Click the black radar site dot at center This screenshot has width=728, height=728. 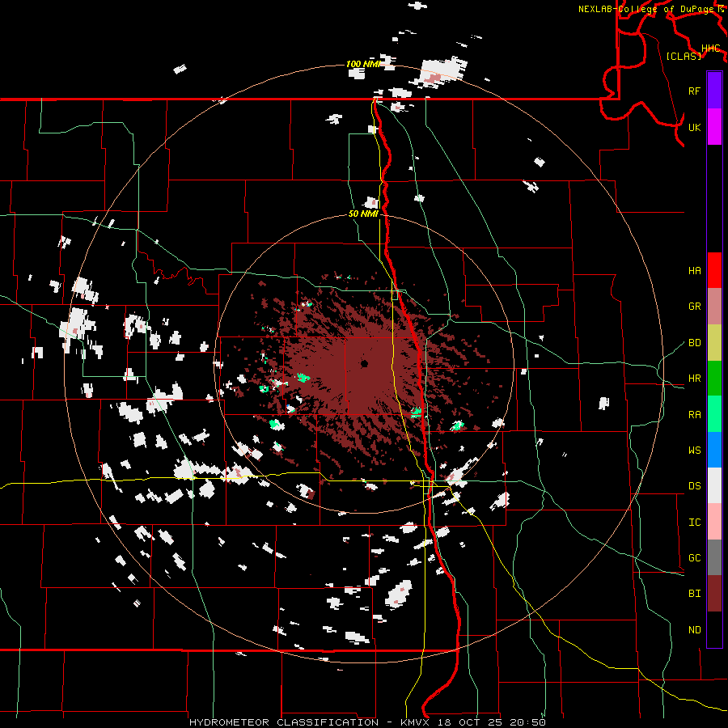(x=365, y=363)
